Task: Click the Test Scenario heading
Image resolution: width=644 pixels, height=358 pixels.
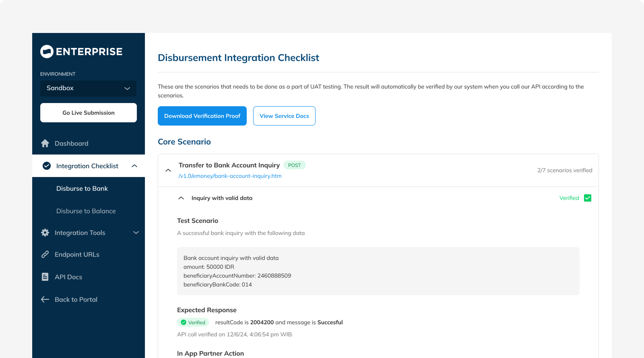Action: 198,220
